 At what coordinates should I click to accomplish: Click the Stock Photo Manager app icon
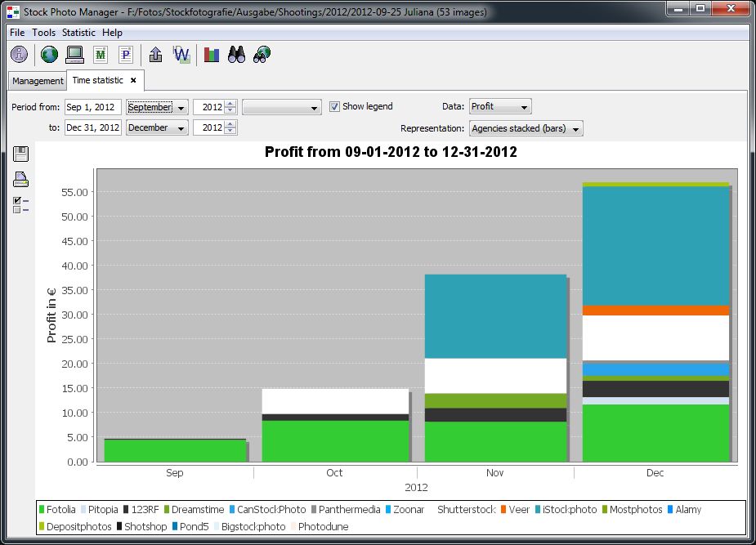click(x=13, y=11)
